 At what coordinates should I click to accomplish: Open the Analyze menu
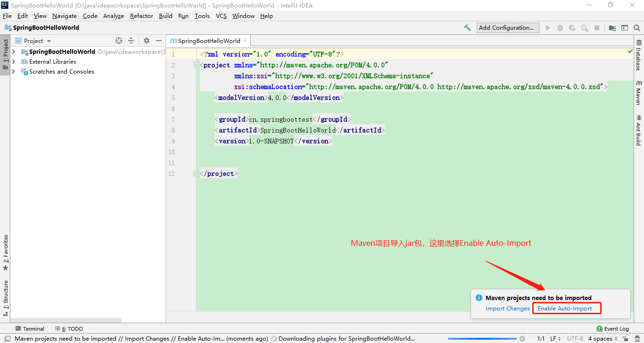[113, 16]
